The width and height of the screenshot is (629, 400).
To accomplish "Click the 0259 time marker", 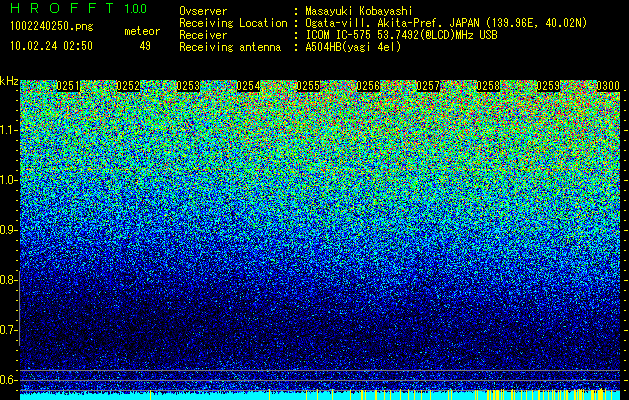I will coord(548,86).
